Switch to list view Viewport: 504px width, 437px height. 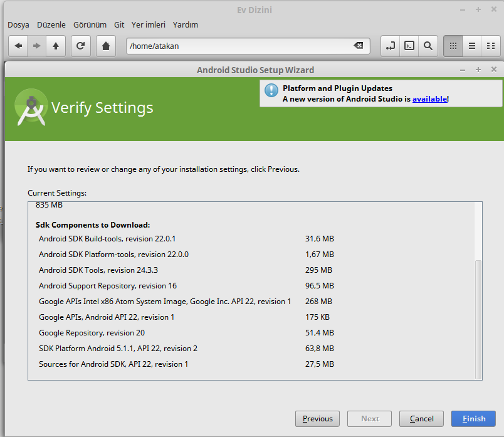[472, 46]
